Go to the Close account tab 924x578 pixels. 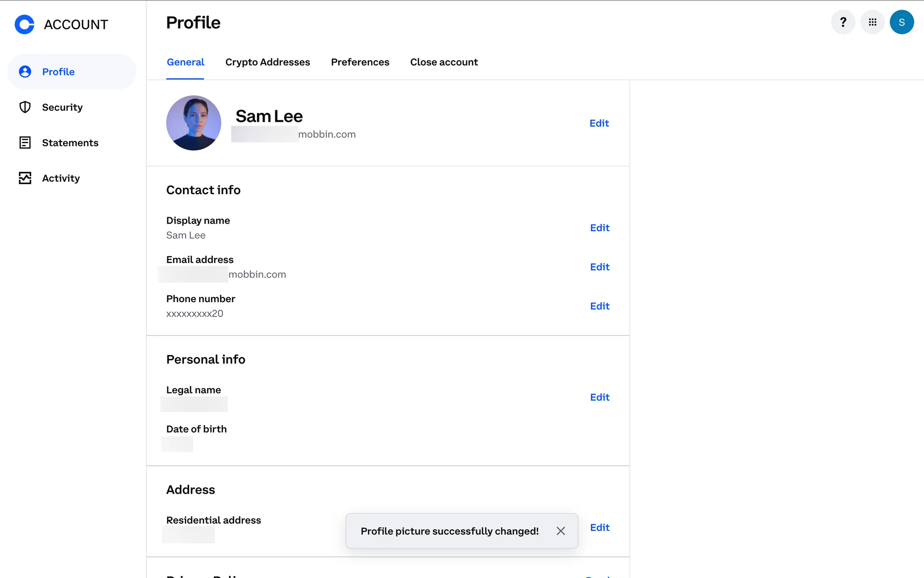click(444, 62)
